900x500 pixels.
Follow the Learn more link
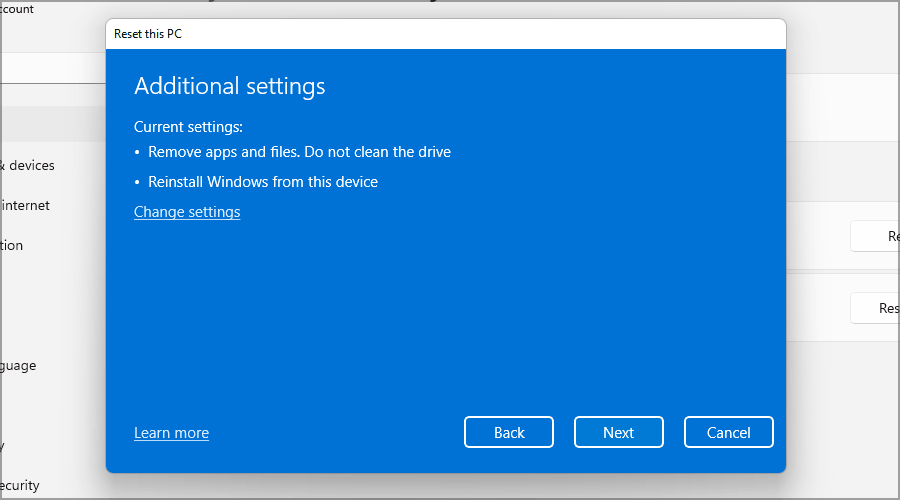click(x=171, y=433)
